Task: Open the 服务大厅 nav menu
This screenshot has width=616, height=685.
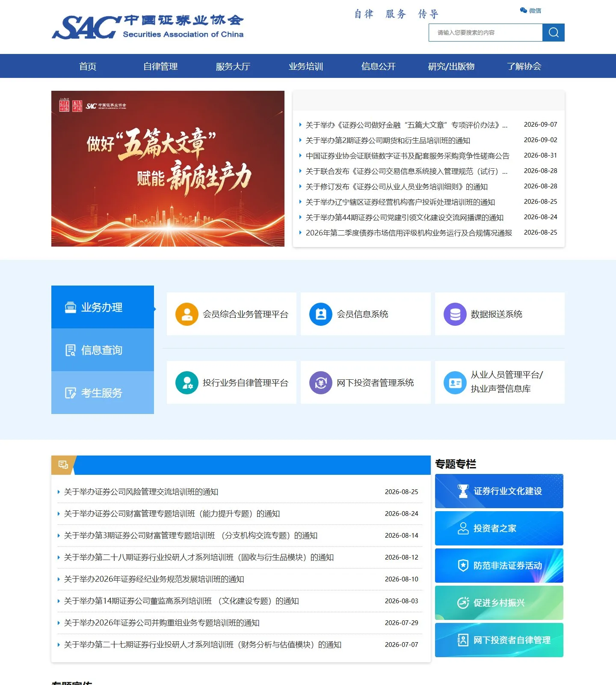Action: [233, 66]
